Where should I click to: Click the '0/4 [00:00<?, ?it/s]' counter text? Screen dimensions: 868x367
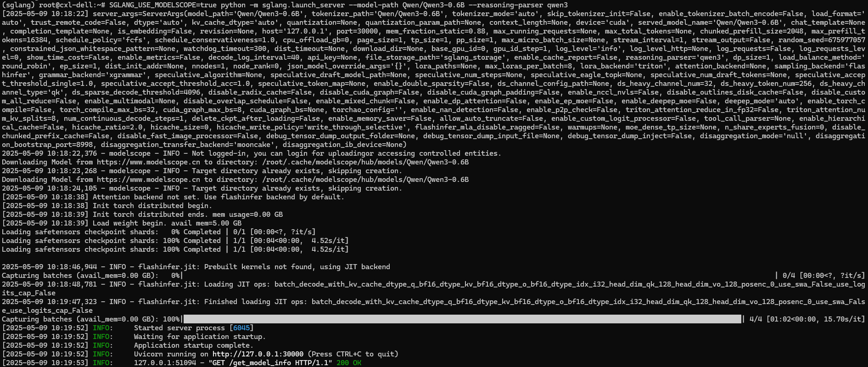point(823,276)
